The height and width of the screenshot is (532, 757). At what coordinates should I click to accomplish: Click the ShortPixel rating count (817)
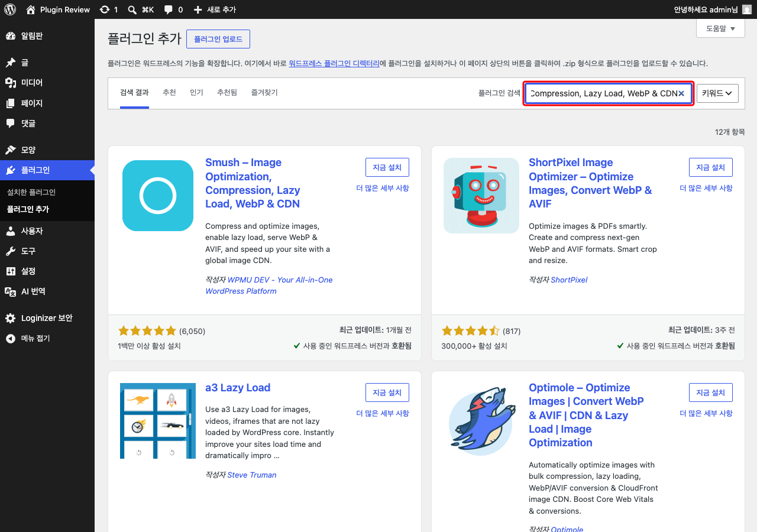coord(512,331)
